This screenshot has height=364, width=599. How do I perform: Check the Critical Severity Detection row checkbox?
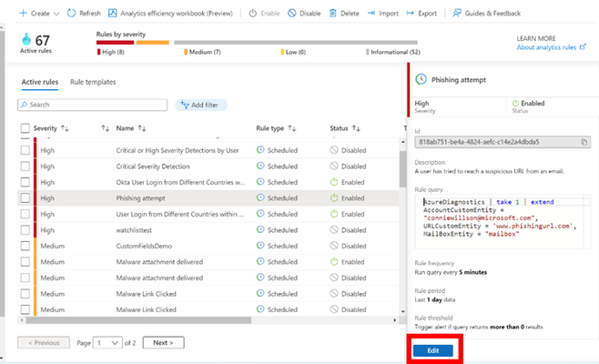click(25, 167)
